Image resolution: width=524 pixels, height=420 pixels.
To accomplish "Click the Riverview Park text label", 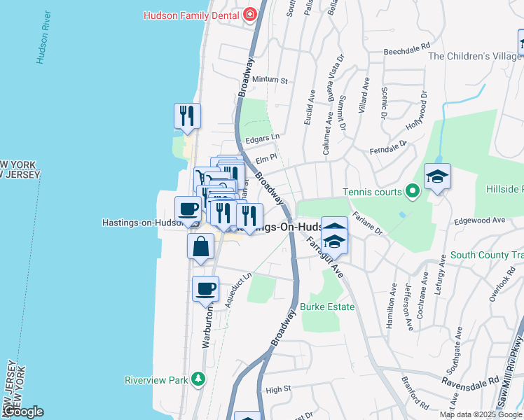I will (x=156, y=380).
